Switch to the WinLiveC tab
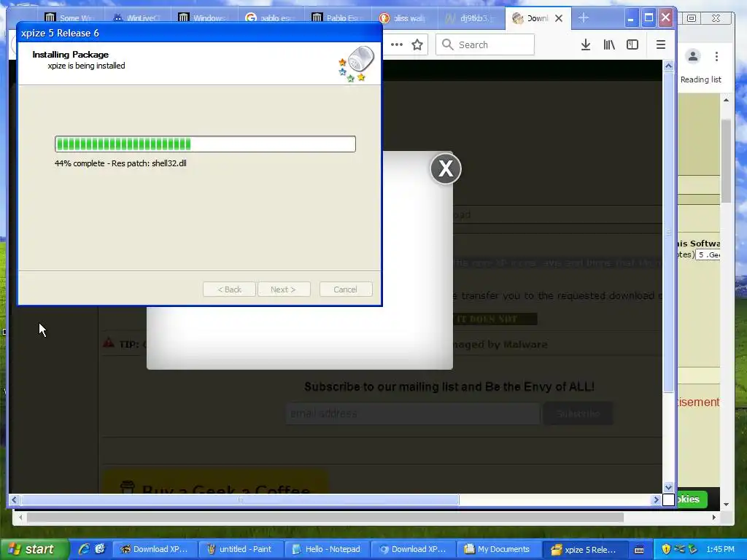The width and height of the screenshot is (747, 560). pyautogui.click(x=136, y=18)
